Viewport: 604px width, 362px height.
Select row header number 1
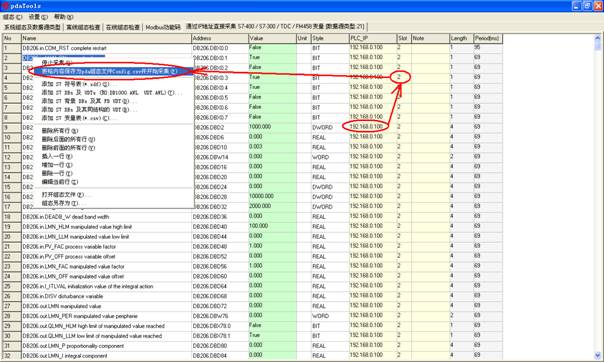12,48
